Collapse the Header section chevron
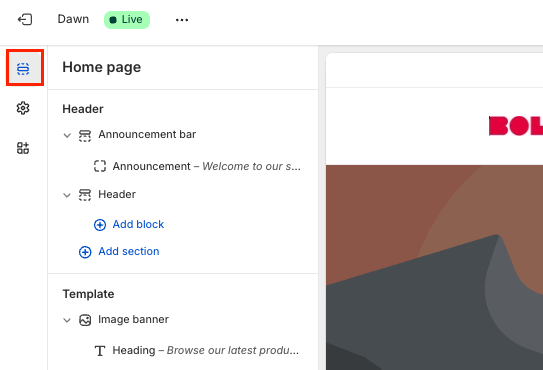The height and width of the screenshot is (370, 543). pyautogui.click(x=67, y=195)
